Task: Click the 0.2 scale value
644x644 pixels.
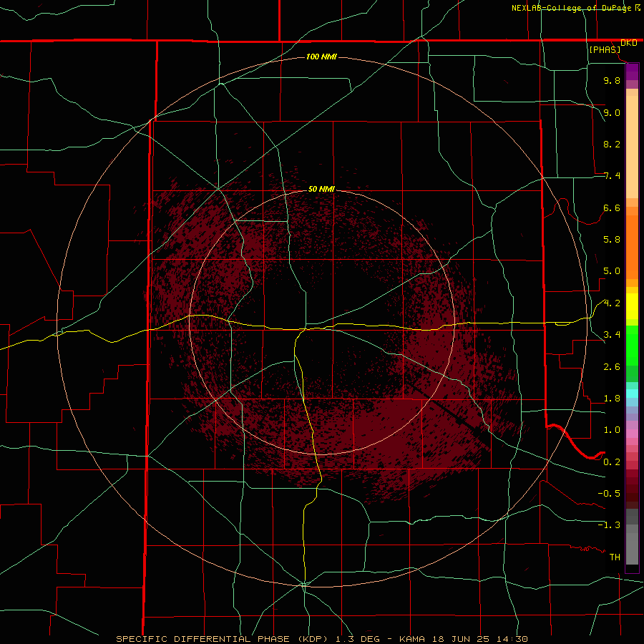Action: (612, 462)
